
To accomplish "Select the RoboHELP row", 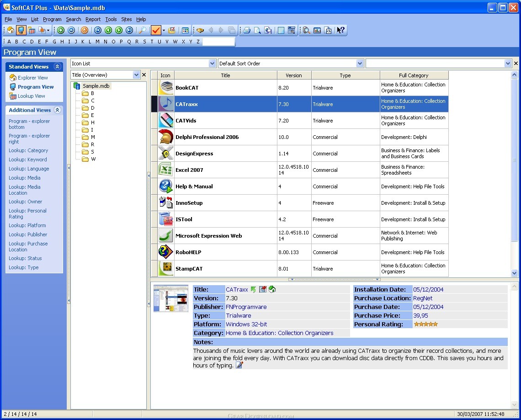I will coord(299,252).
